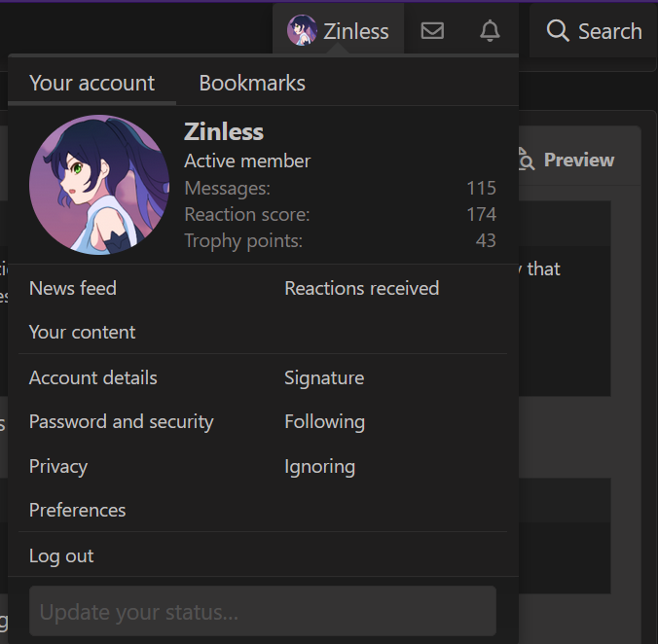View Reactions received
658x644 pixels.
[361, 288]
